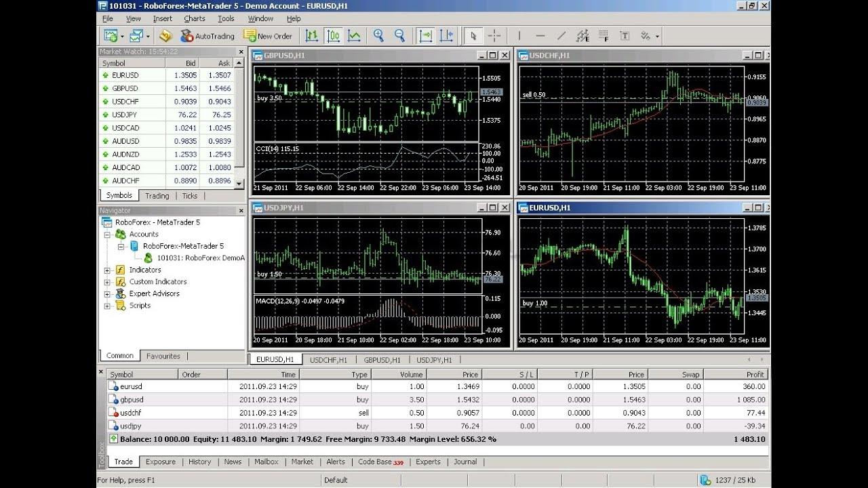Select the Crosshair cursor tool
This screenshot has width=868, height=488.
pos(494,36)
